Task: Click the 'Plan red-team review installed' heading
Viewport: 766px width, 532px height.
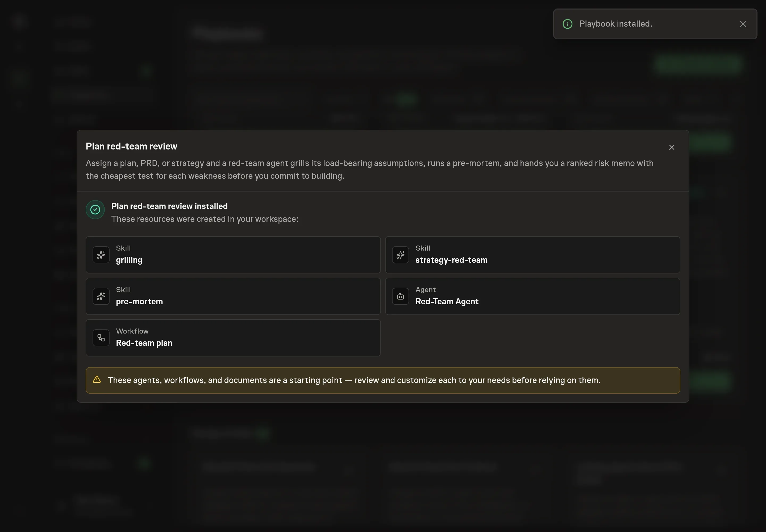Action: point(169,206)
